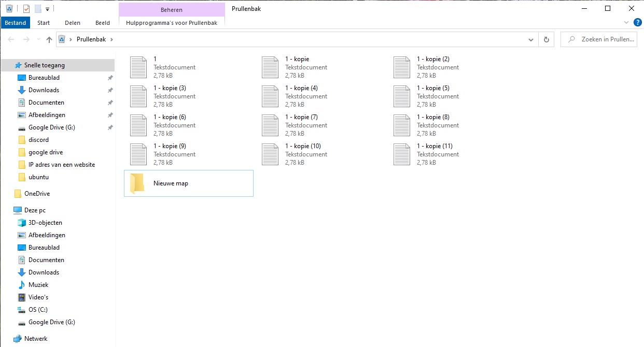Open the Nieuwe map folder
The height and width of the screenshot is (347, 644).
tap(171, 183)
